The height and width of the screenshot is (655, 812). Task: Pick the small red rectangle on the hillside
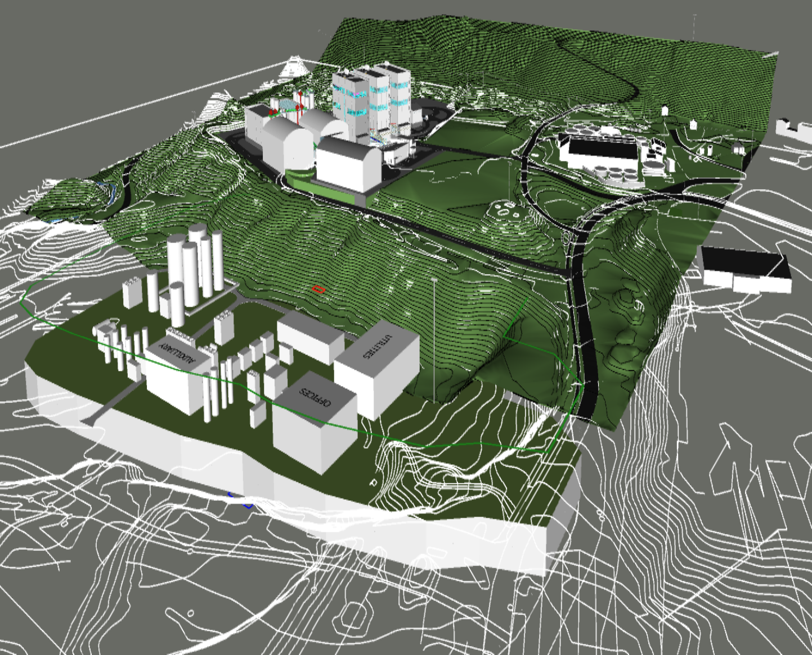(318, 289)
